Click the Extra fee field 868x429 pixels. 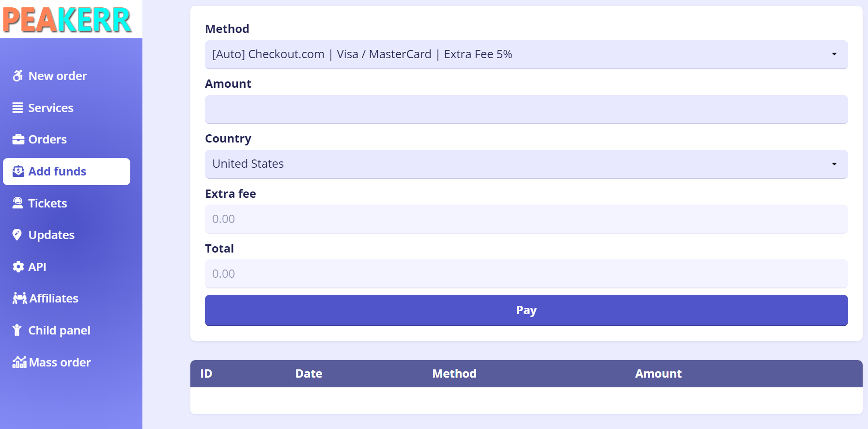[526, 219]
